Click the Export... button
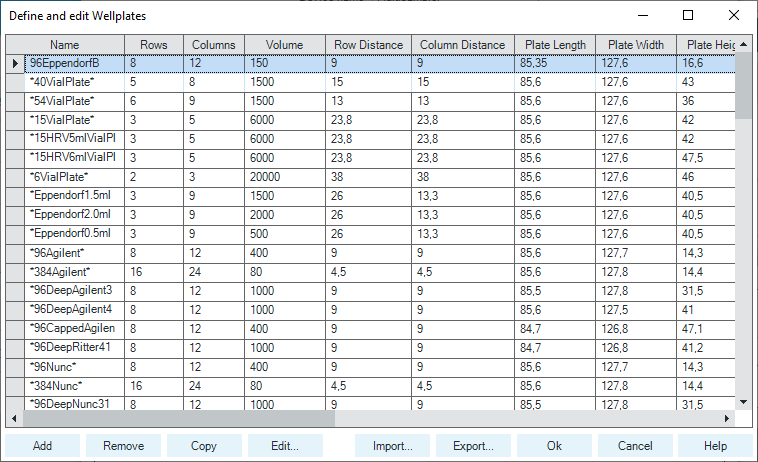758x462 pixels. point(473,446)
